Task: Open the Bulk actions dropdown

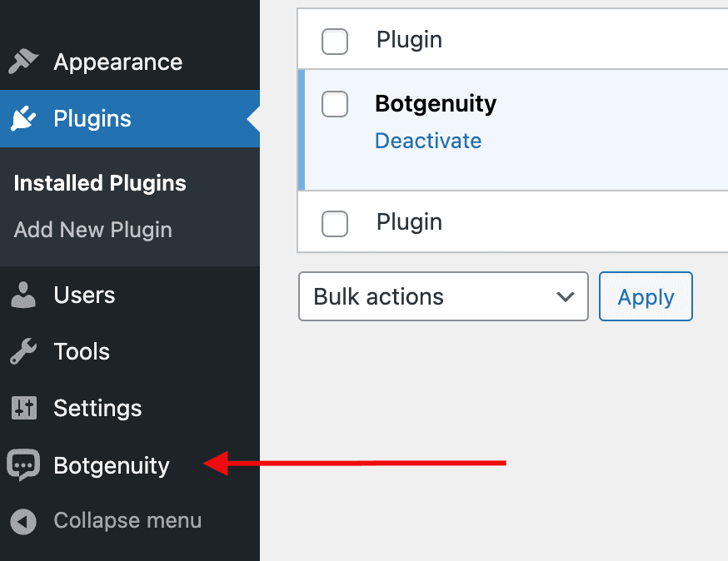Action: 443,296
